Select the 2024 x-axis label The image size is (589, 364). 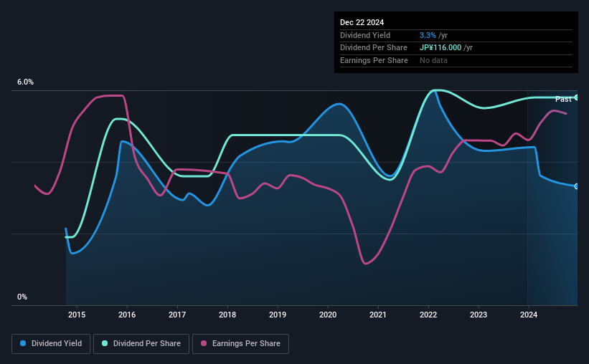pyautogui.click(x=529, y=315)
